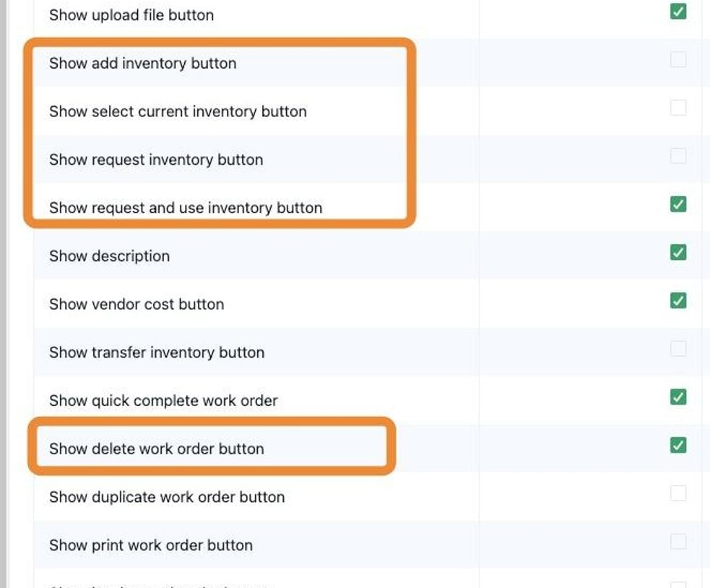This screenshot has width=710, height=588.
Task: Uncheck Show delete work order button checkbox
Action: click(677, 445)
